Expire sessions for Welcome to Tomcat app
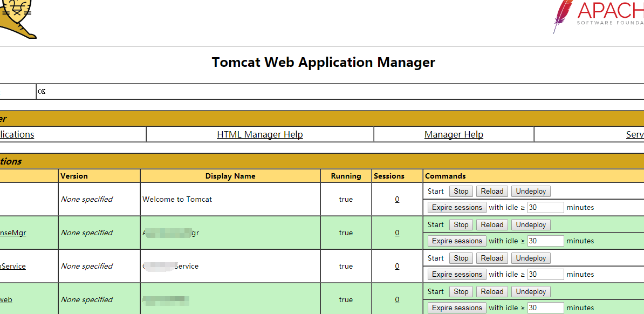Viewport: 644px width, 314px height. (457, 208)
